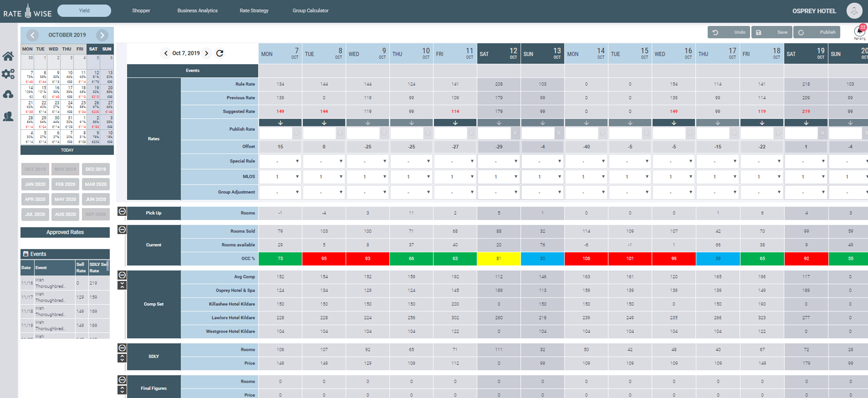The height and width of the screenshot is (398, 868).
Task: Tick Publish Rate checkbox for Sat 12 Oct
Action: (515, 133)
